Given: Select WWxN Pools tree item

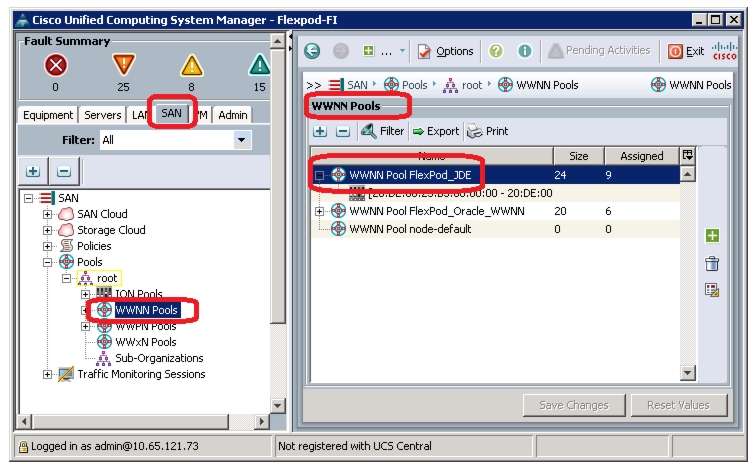Looking at the screenshot, I should [146, 342].
